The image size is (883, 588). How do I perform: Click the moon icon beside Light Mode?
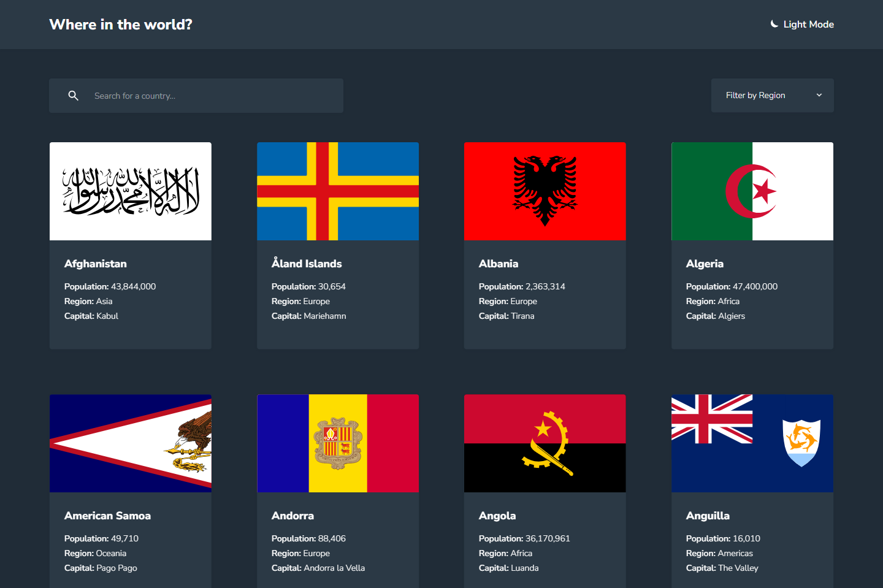[x=774, y=24]
